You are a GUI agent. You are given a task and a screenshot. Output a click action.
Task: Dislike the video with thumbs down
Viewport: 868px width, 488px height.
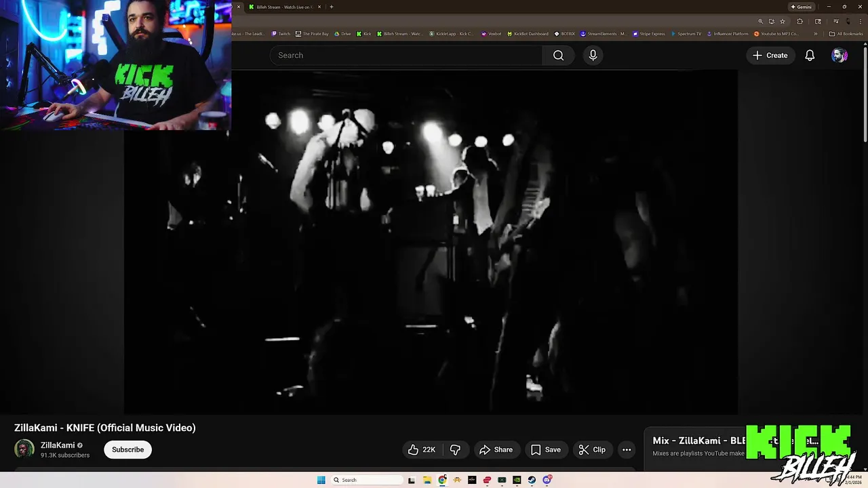(x=456, y=449)
